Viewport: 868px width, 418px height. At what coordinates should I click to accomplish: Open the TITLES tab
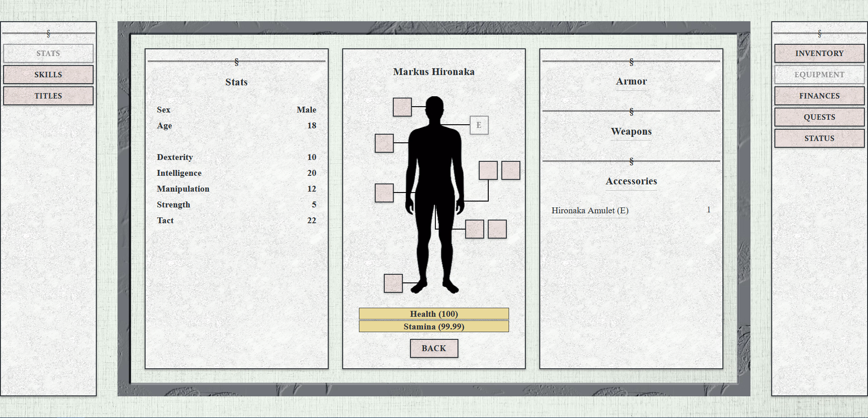tap(48, 95)
